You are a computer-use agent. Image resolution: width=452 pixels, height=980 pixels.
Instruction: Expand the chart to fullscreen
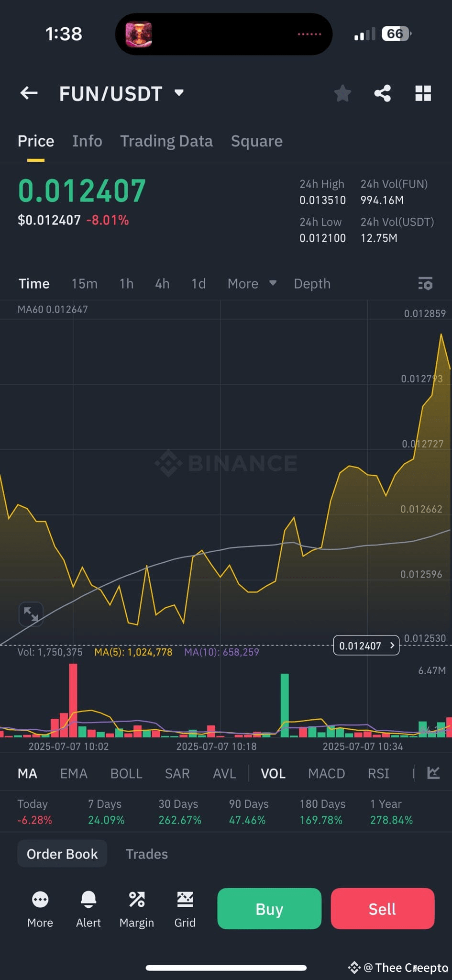pos(31,614)
